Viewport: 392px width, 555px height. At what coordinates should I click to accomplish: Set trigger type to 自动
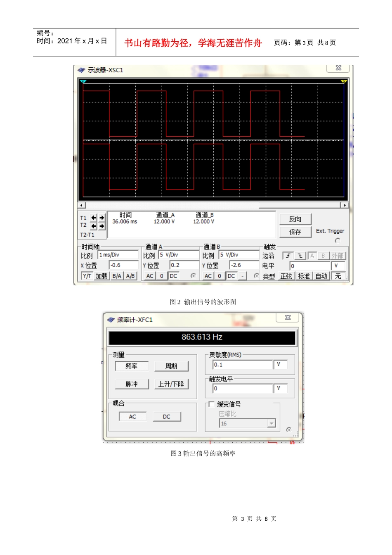[321, 276]
